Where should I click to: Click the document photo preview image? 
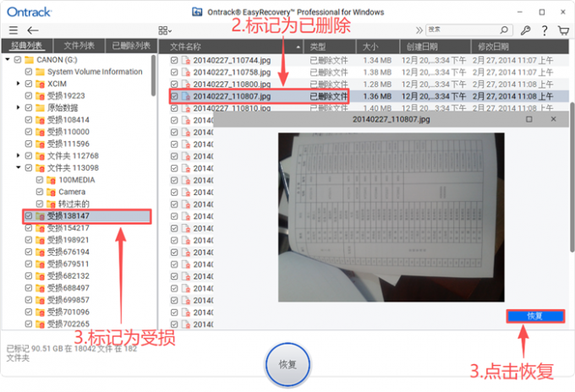coord(391,217)
